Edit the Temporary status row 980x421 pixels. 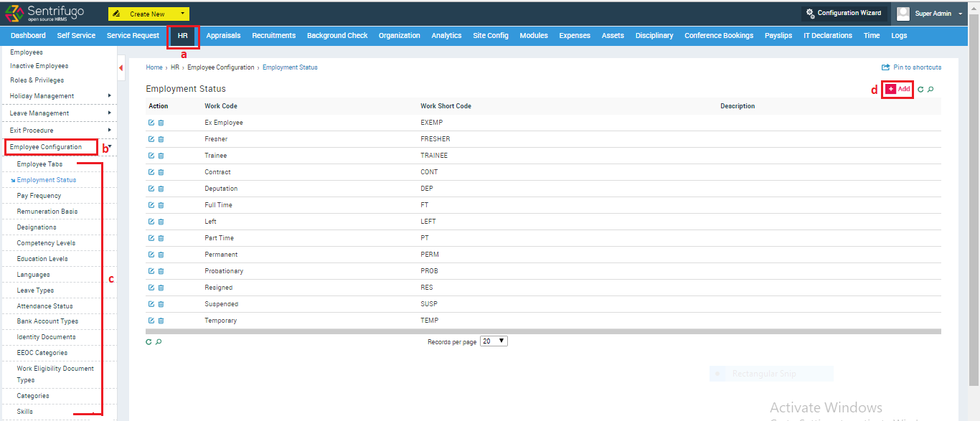click(151, 321)
